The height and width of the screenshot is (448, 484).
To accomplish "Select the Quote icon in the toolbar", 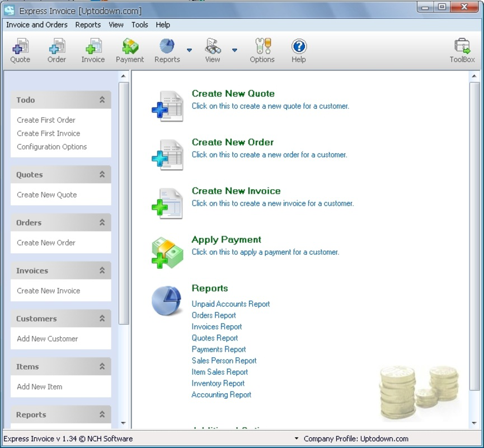I will tap(20, 50).
